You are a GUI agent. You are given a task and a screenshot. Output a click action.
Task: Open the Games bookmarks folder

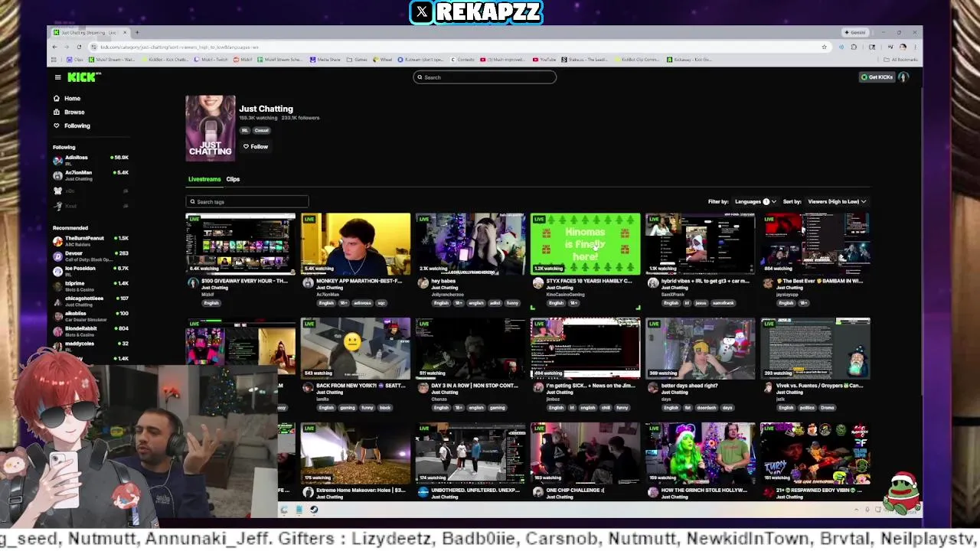[357, 59]
